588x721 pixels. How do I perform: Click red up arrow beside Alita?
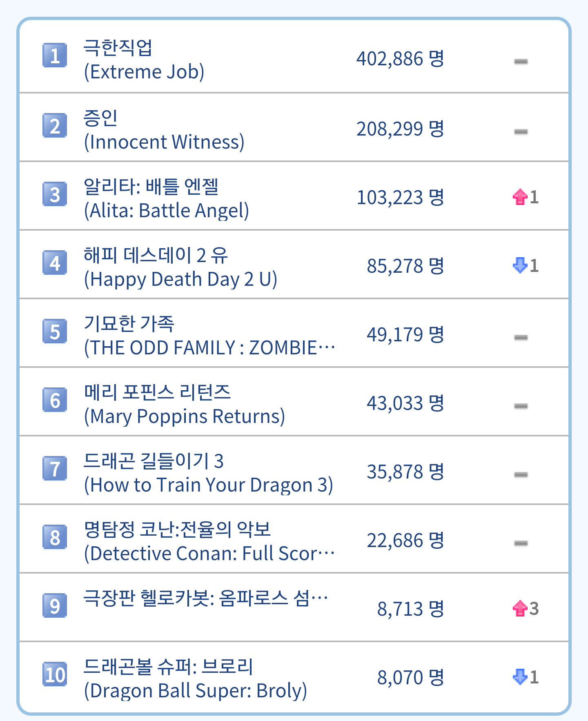point(520,197)
